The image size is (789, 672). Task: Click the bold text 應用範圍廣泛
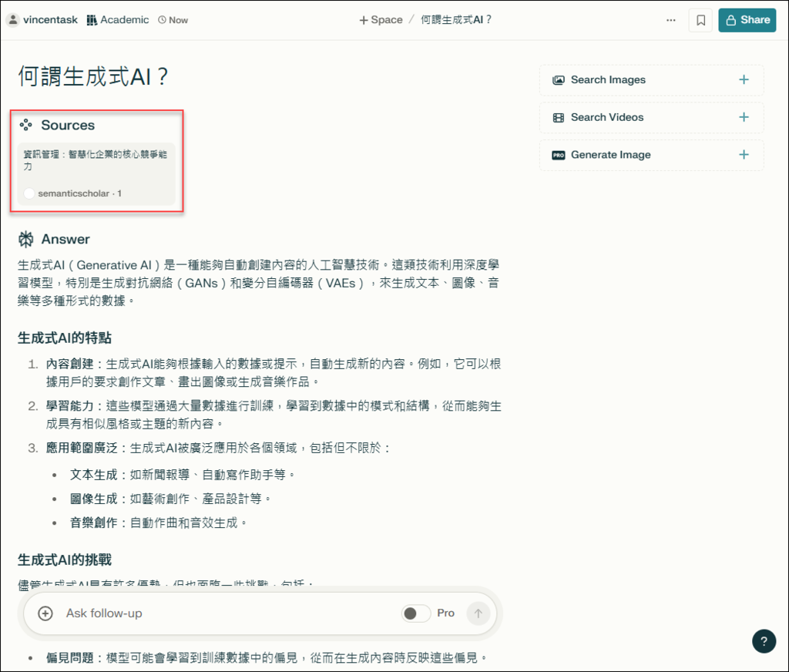[x=82, y=448]
